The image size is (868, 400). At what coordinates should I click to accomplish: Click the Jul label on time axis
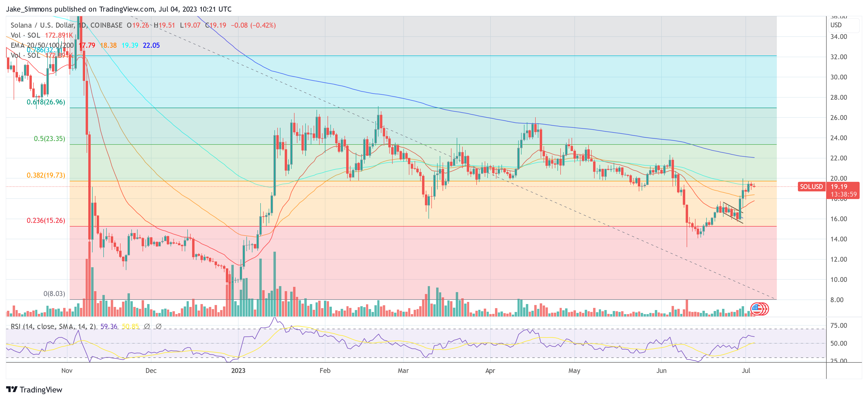[x=746, y=370]
